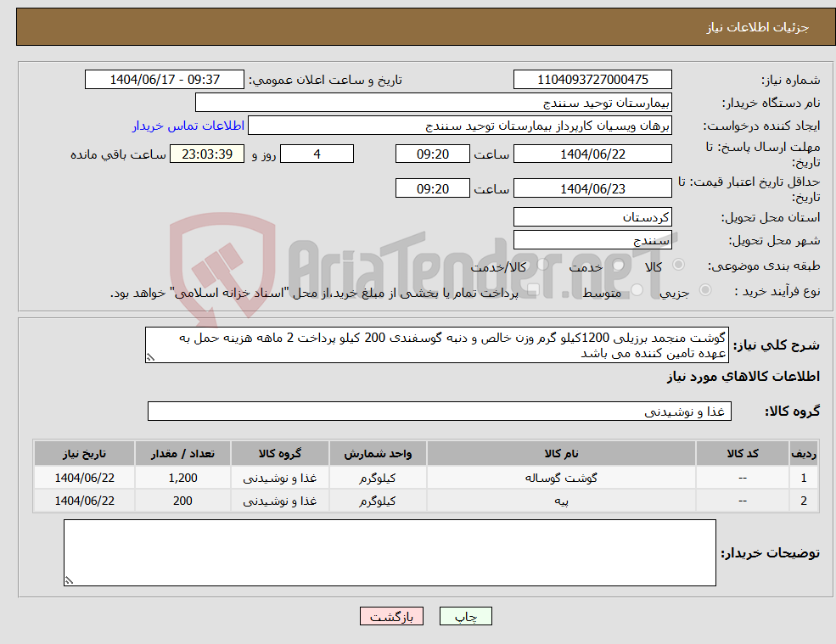Click the بیمارستان توحید سنندج buyer name field
This screenshot has height=644, width=836.
coord(433,103)
